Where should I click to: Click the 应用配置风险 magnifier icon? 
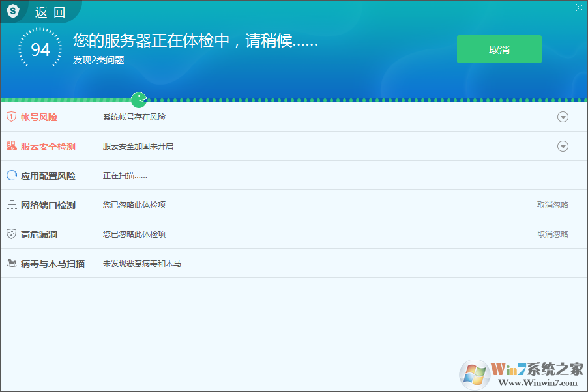pos(10,175)
